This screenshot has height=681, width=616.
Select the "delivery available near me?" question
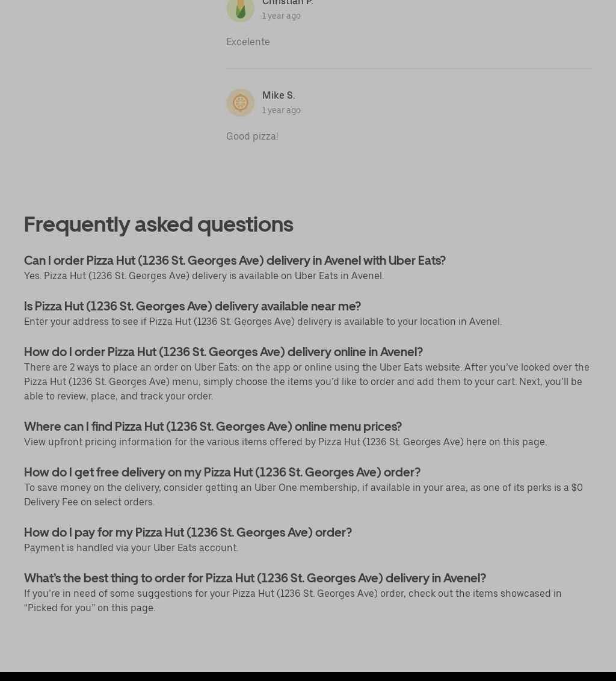pyautogui.click(x=192, y=306)
